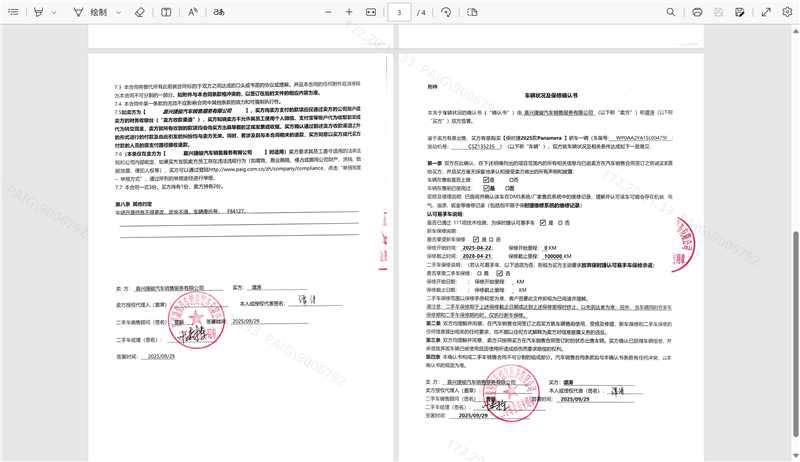Toggle fit-to-width page view
Image resolution: width=800 pixels, height=462 pixels.
coord(371,12)
